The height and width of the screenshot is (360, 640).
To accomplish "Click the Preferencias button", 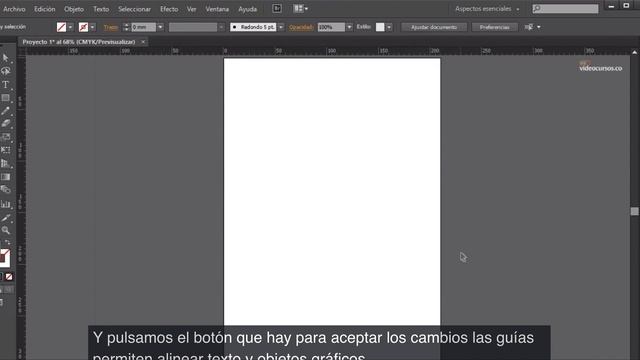I will pyautogui.click(x=494, y=27).
